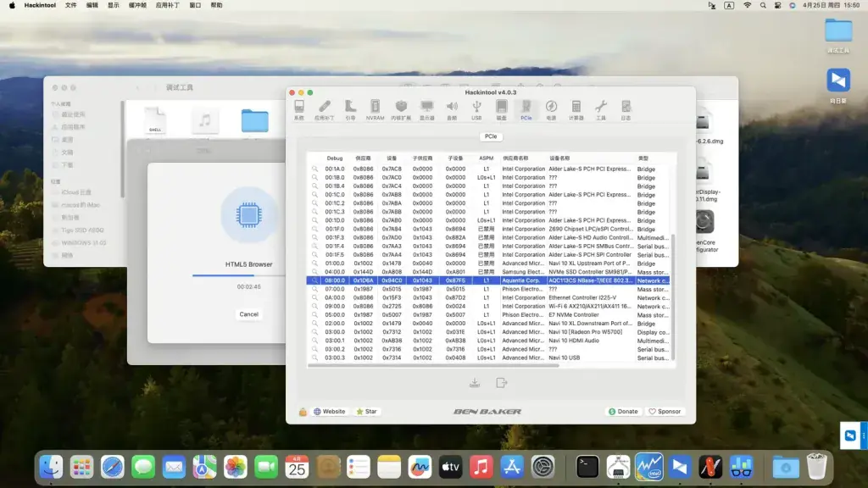Image resolution: width=868 pixels, height=488 pixels.
Task: Click the PCIe tab below toolbar
Action: (491, 136)
